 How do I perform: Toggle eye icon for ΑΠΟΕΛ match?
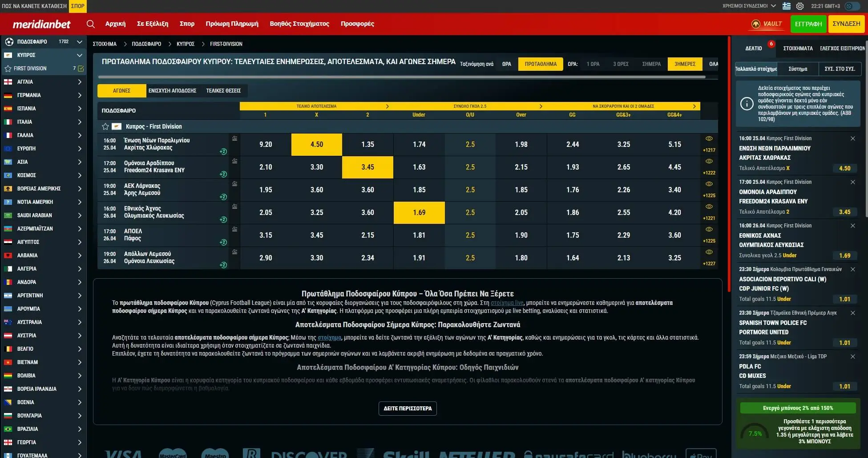point(709,229)
